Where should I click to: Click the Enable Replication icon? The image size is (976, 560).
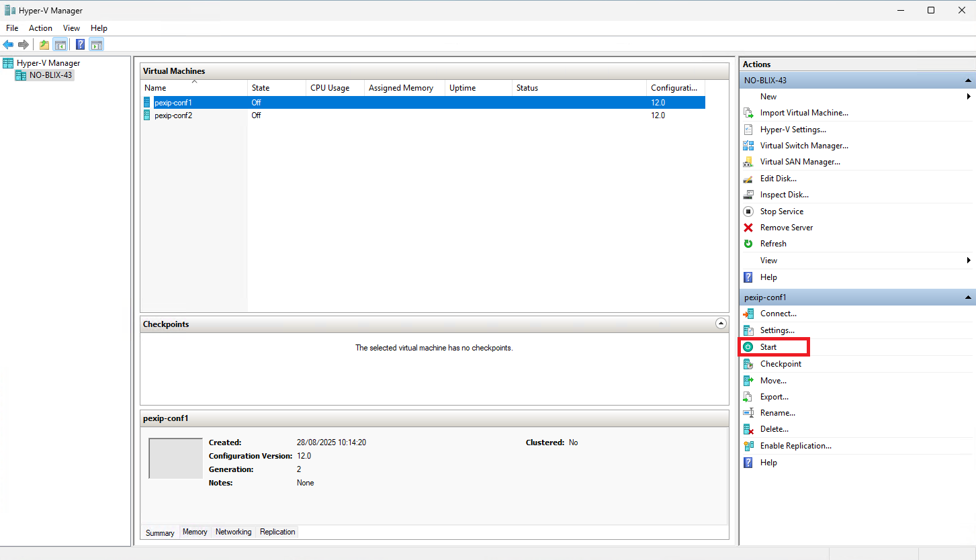pos(748,446)
